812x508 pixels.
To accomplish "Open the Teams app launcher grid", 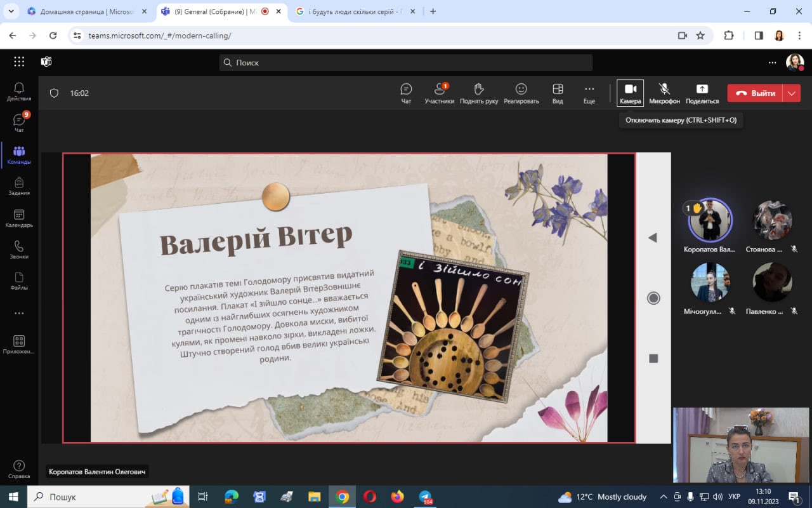I will pyautogui.click(x=19, y=62).
